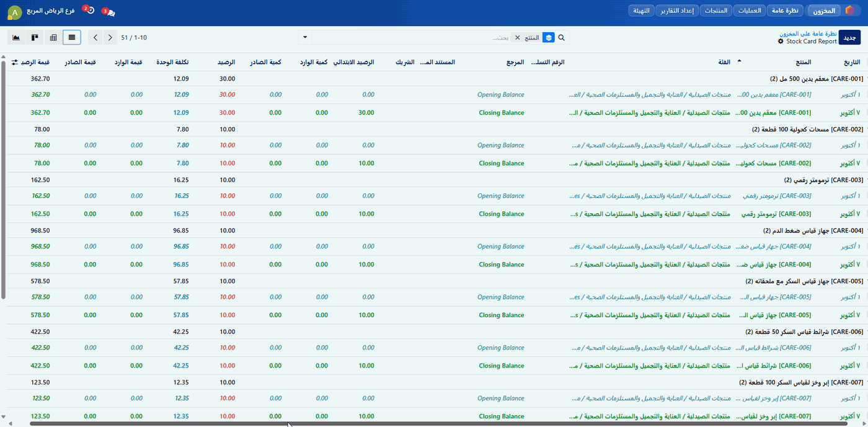Click the vertical scrollbar thumb

(x=4, y=180)
